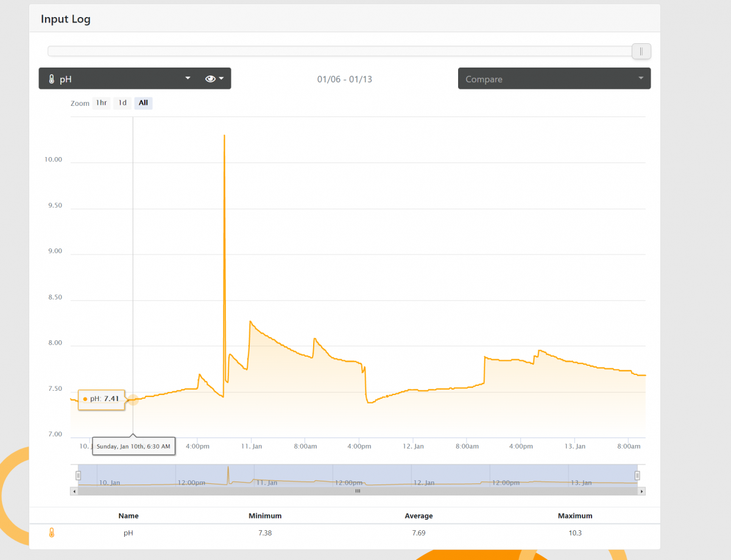Click the "Average" column header
The width and height of the screenshot is (731, 560).
point(418,516)
